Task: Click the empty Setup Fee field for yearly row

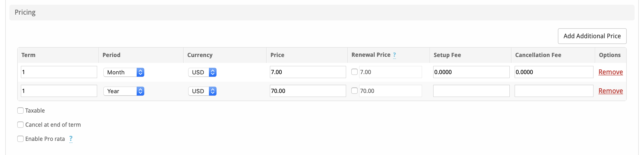Action: [471, 91]
